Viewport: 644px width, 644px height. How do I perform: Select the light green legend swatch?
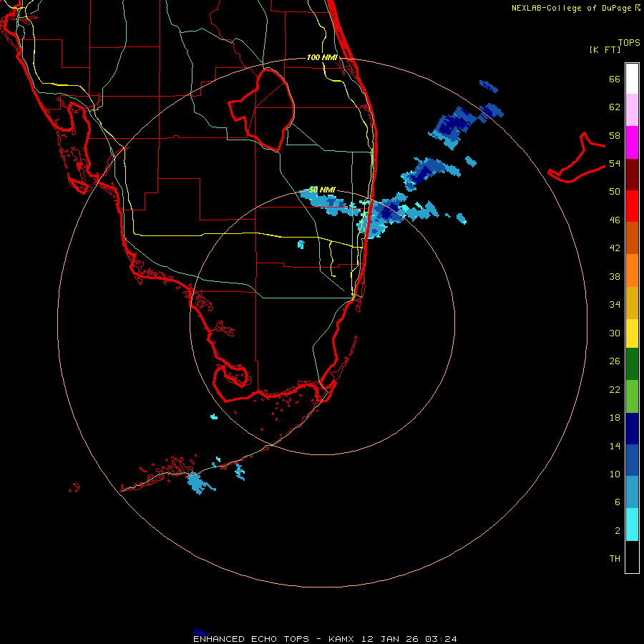[632, 396]
